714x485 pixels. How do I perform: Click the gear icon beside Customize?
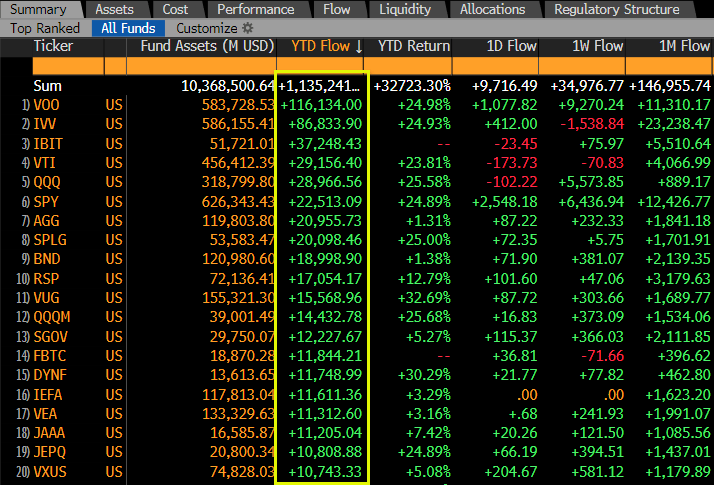(248, 28)
